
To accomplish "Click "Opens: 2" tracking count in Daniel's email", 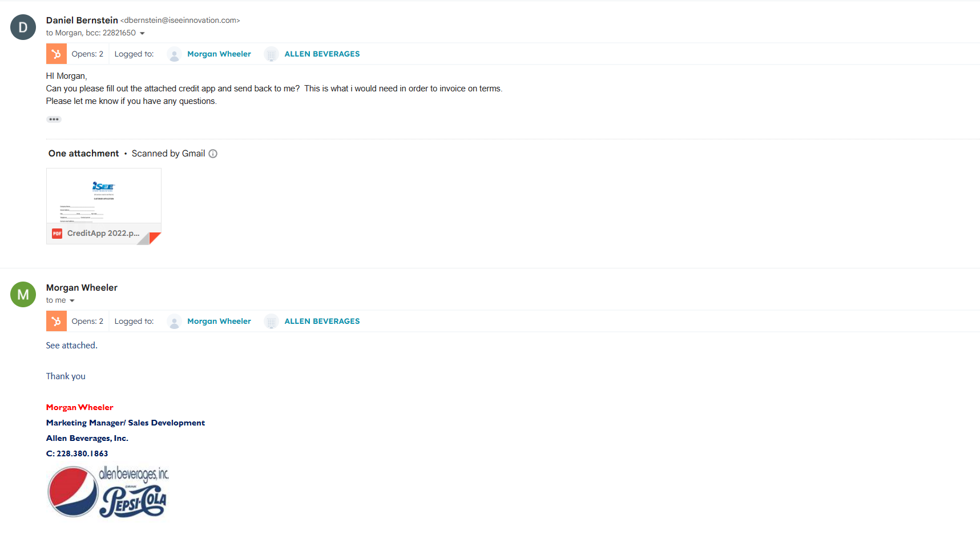I will tap(87, 54).
